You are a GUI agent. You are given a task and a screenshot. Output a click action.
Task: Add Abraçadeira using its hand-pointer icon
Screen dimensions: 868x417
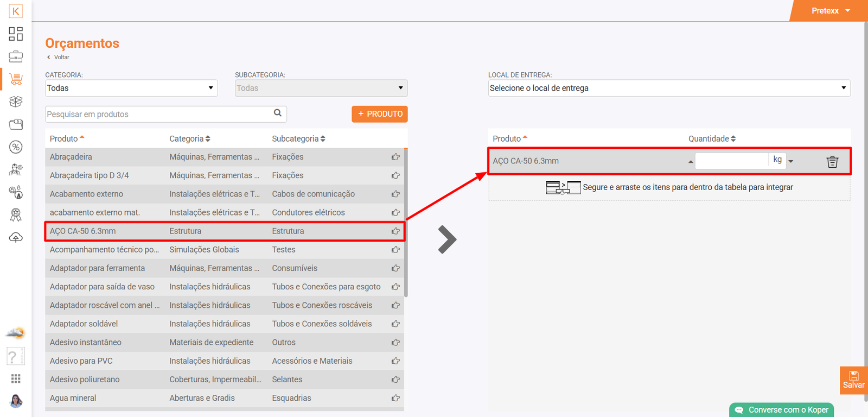coord(395,157)
